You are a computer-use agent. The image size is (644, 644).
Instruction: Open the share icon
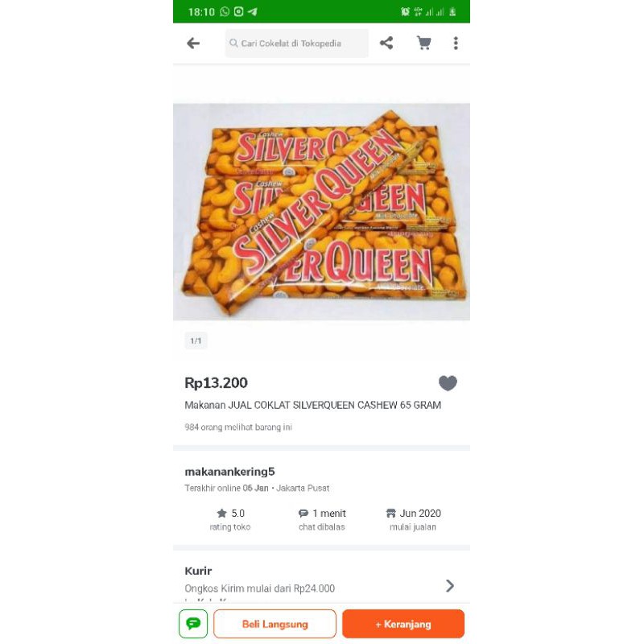(386, 43)
